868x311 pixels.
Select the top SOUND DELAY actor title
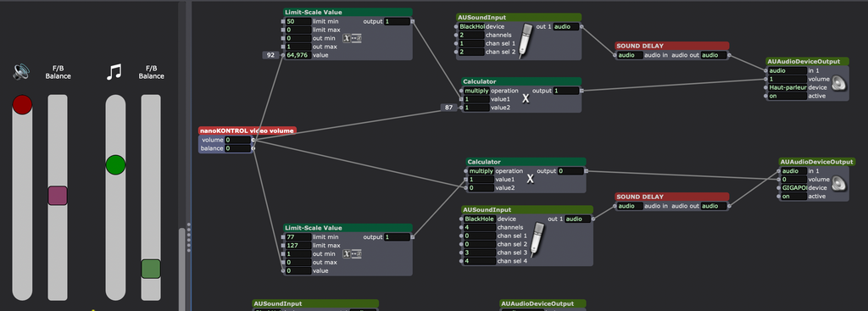pos(671,46)
